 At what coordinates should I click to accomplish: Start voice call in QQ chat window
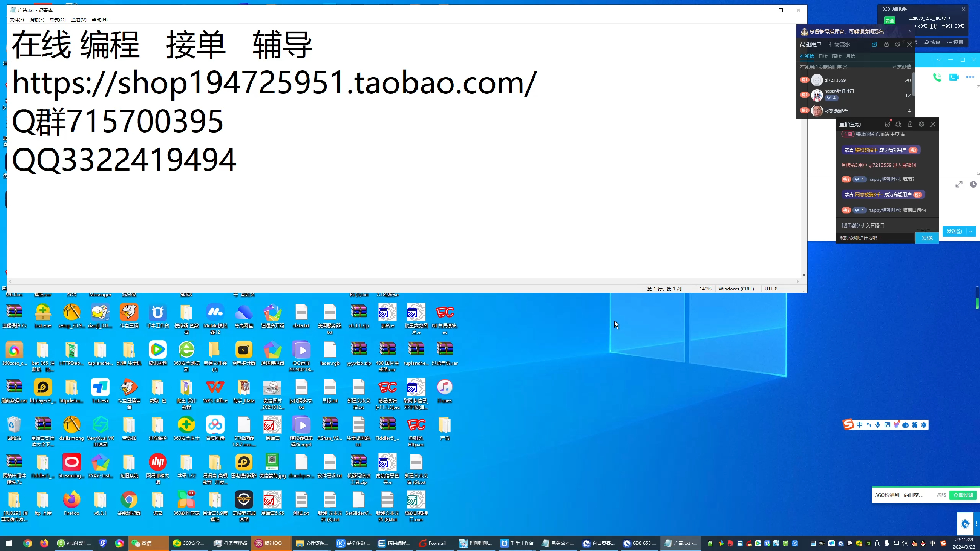[x=937, y=77]
